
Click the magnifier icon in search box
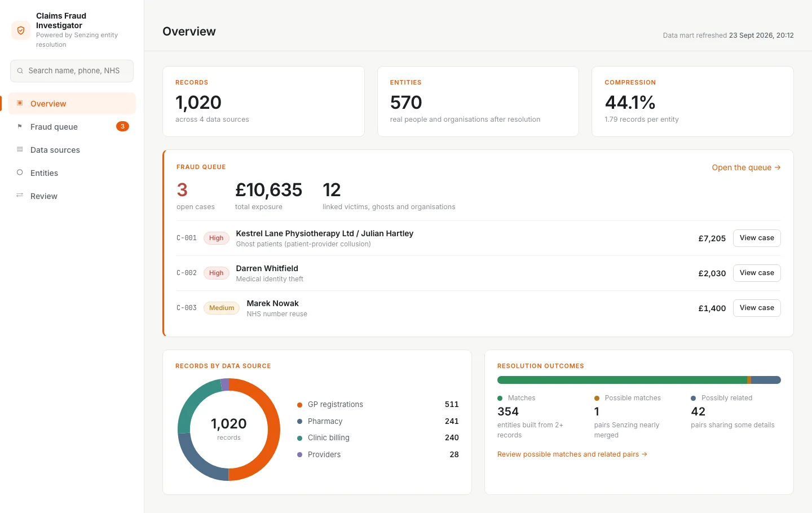(x=20, y=71)
